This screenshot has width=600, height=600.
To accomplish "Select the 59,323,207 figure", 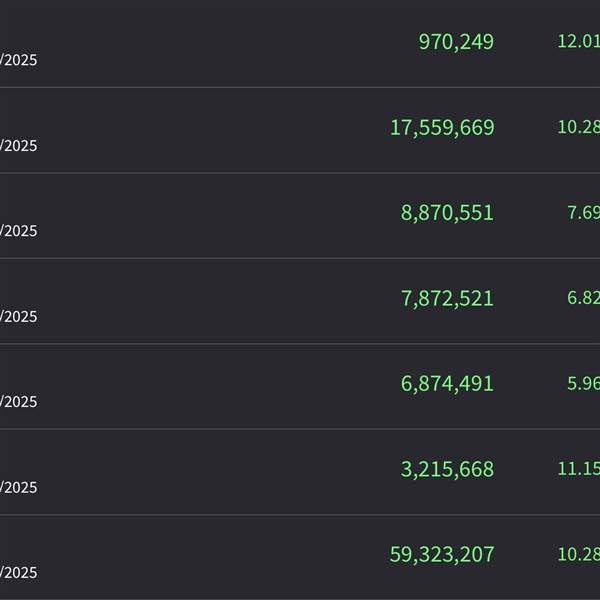I will pyautogui.click(x=442, y=555).
